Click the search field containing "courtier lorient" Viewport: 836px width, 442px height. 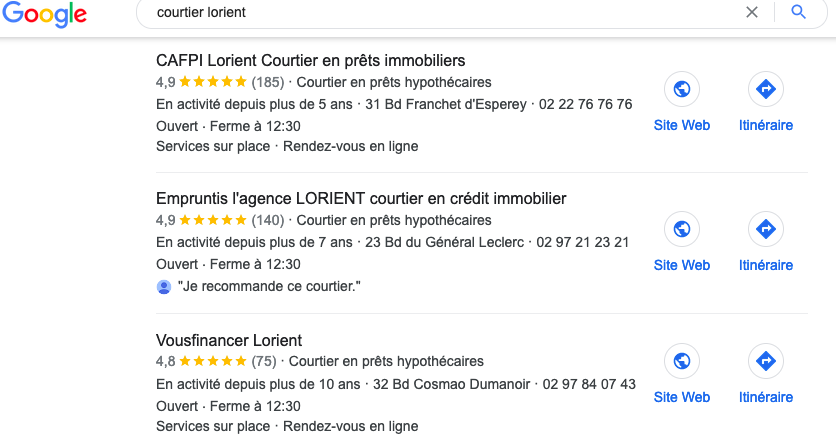[x=440, y=13]
